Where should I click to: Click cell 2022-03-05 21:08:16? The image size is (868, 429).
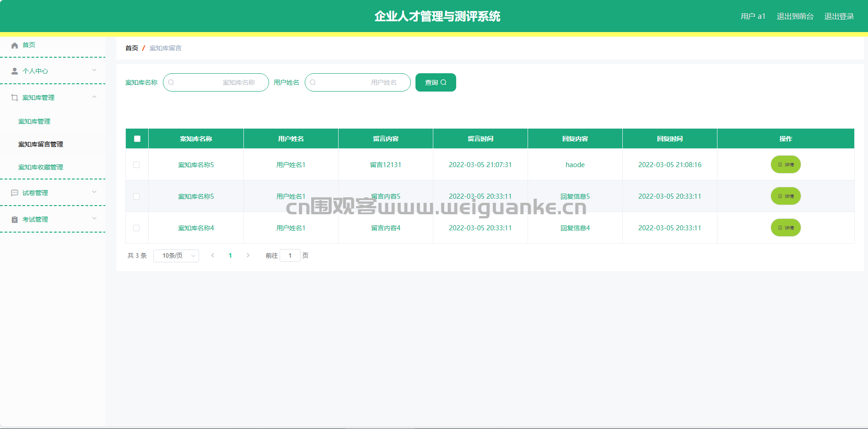tap(670, 165)
